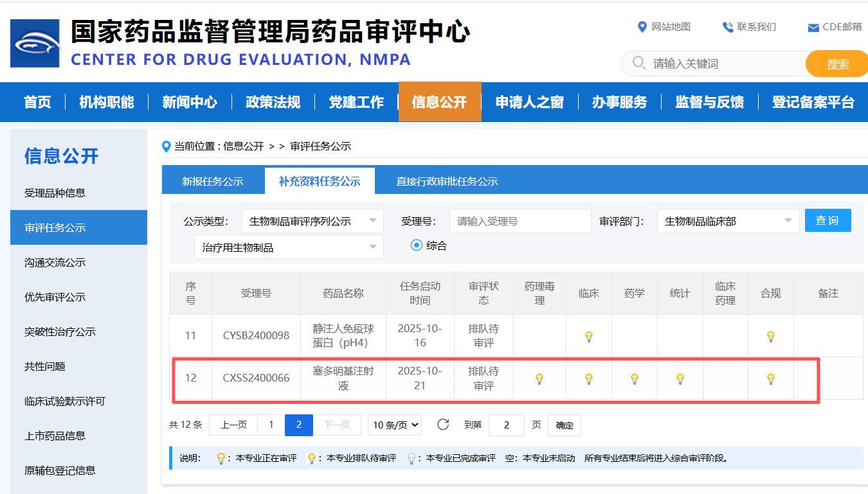Click the legend bulb for 本专业排队待审评
This screenshot has height=494, width=868.
point(312,459)
